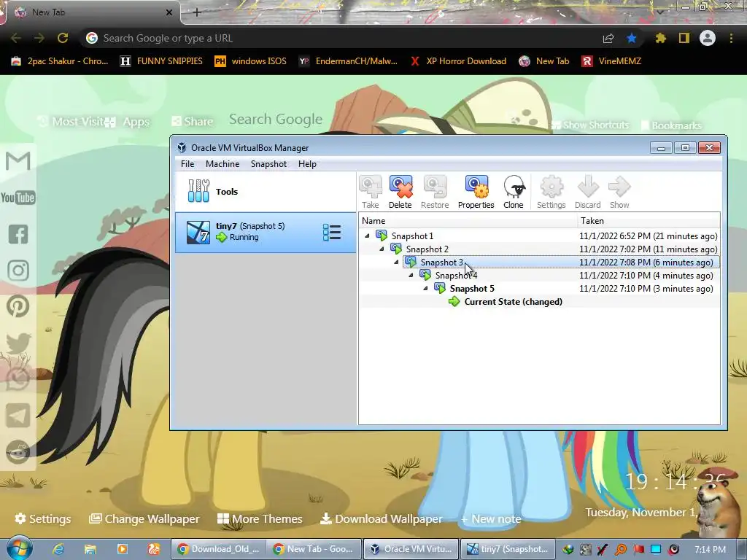
Task: Delete the selected snapshot via toolbar
Action: pos(400,192)
